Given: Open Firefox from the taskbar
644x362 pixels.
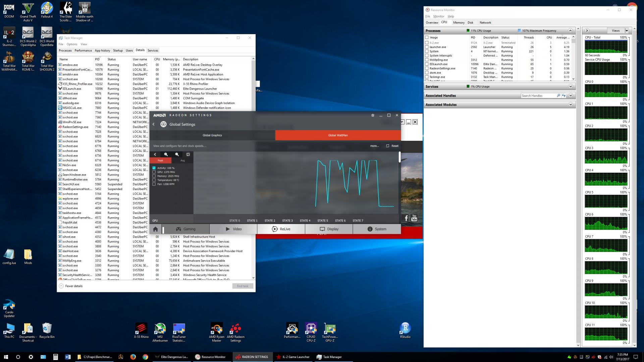Looking at the screenshot, I should [133, 357].
